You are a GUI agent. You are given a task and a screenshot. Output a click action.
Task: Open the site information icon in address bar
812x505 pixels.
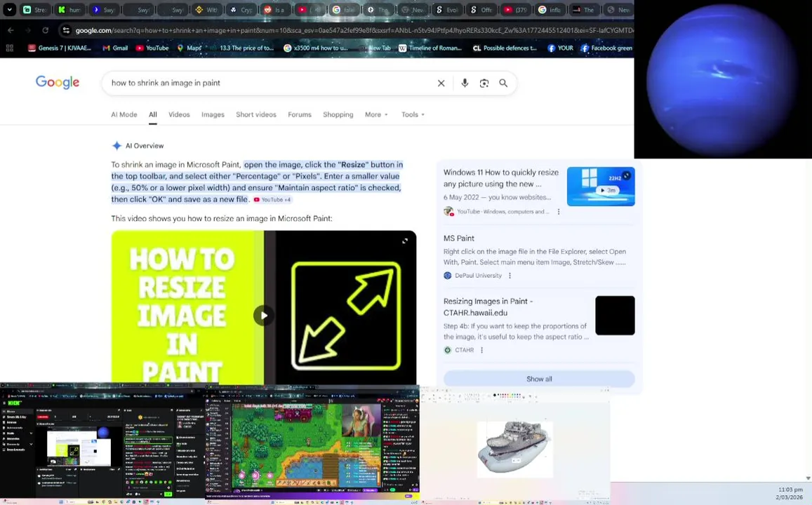pyautogui.click(x=66, y=31)
